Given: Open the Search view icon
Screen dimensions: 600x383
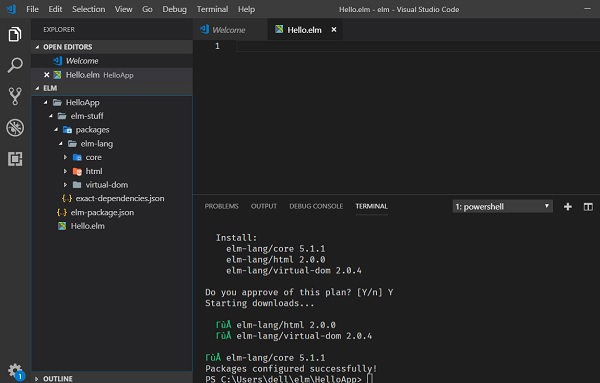Looking at the screenshot, I should (15, 65).
